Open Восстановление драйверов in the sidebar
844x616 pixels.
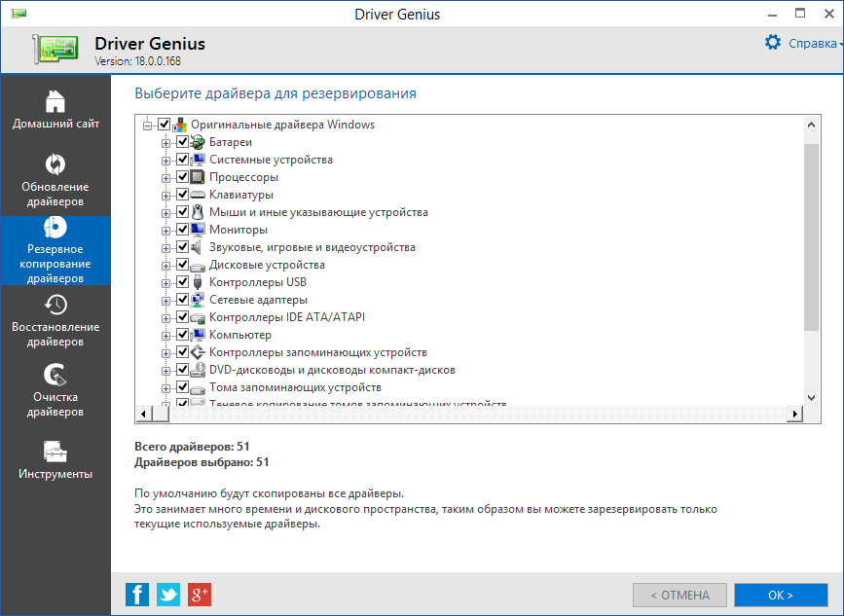click(x=55, y=320)
